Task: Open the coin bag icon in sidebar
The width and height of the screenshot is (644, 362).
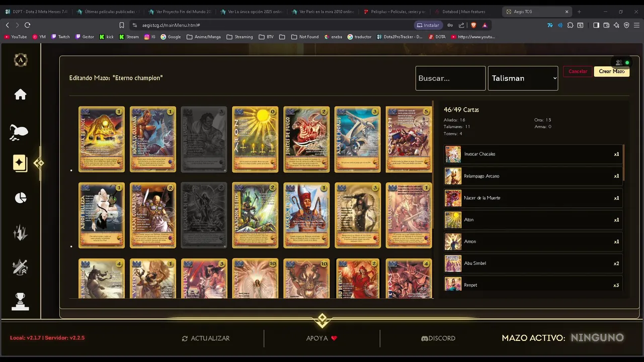Action: point(19,132)
